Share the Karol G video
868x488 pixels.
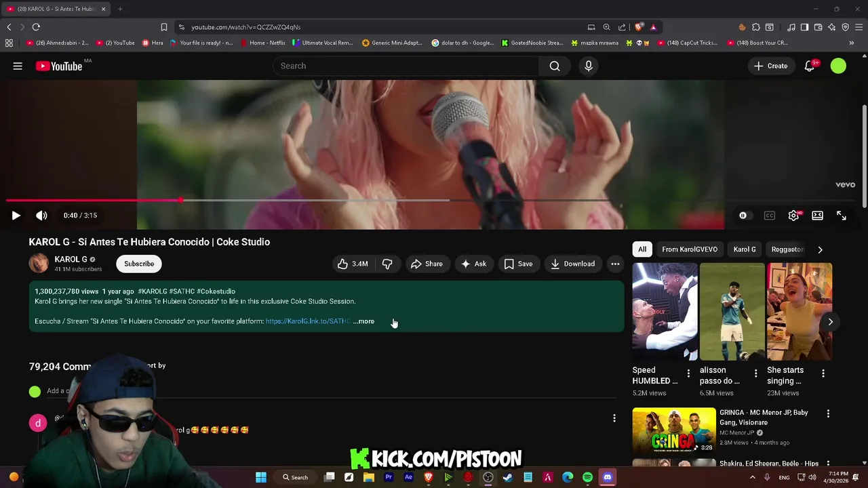point(427,264)
